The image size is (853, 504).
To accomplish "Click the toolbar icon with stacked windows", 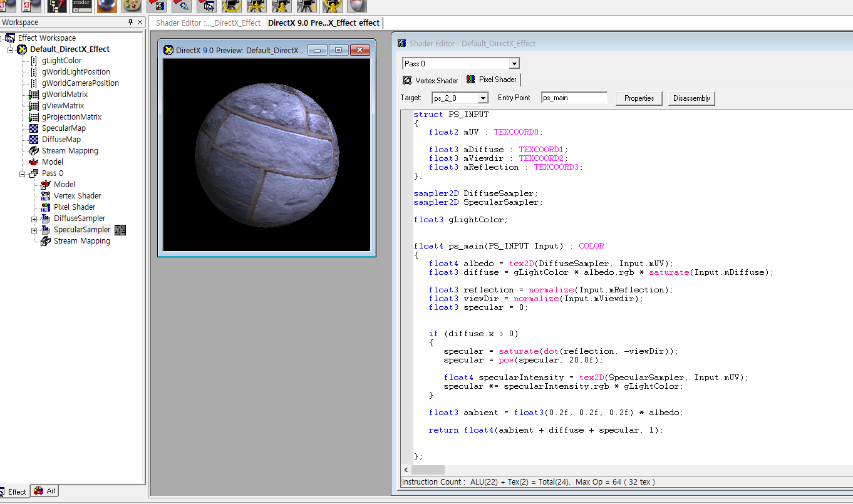I will 207,6.
